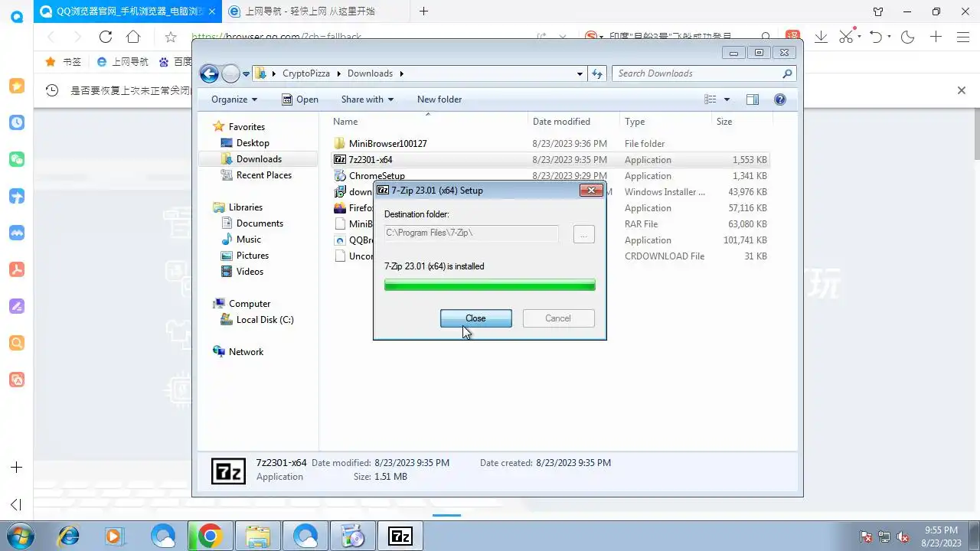The height and width of the screenshot is (551, 980).
Task: Toggle the browser night mode moon icon
Action: (908, 37)
